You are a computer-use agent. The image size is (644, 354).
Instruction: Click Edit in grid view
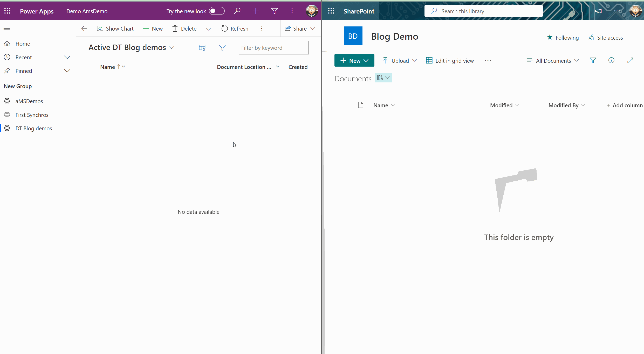pos(450,61)
